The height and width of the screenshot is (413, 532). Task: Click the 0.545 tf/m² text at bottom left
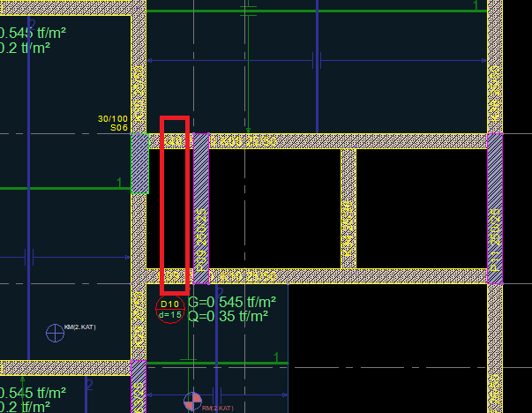[34, 392]
